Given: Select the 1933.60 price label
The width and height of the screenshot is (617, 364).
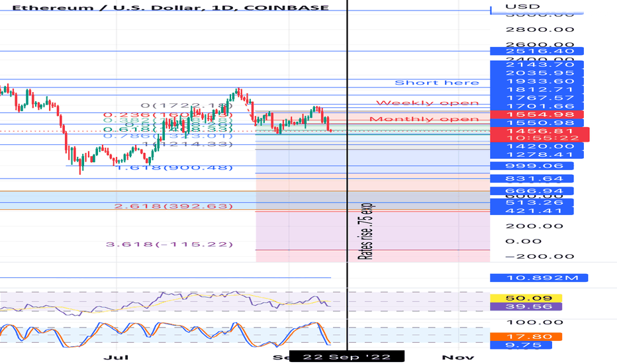Looking at the screenshot, I should pyautogui.click(x=537, y=81).
